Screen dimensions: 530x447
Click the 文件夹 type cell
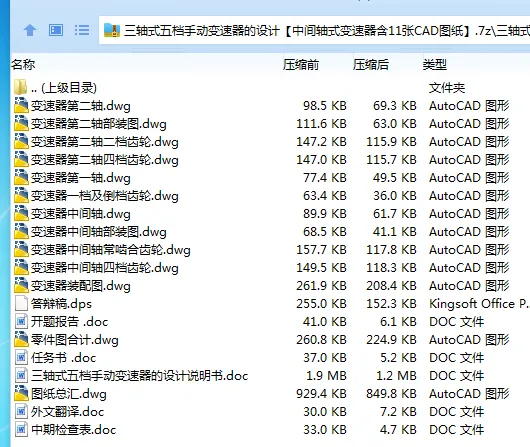[447, 88]
